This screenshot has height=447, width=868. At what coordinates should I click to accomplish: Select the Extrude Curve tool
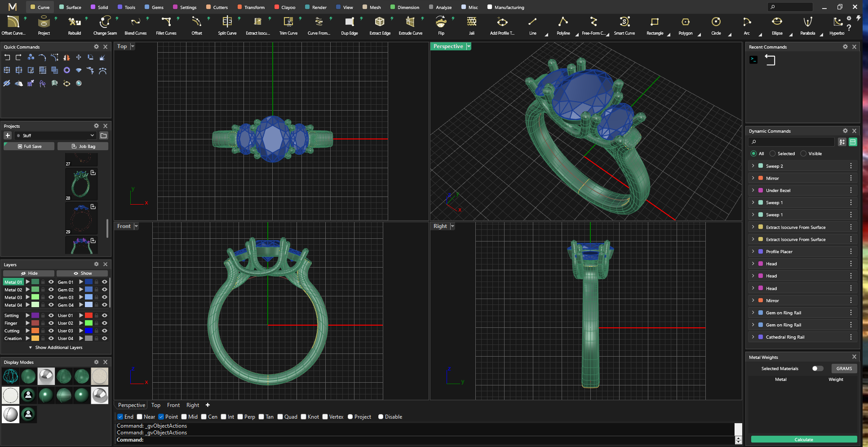click(x=411, y=25)
